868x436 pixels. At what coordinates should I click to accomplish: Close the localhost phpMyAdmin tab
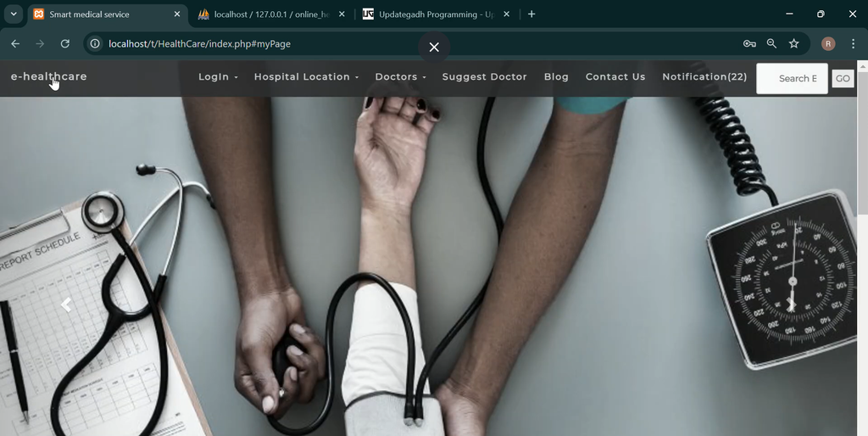[342, 14]
